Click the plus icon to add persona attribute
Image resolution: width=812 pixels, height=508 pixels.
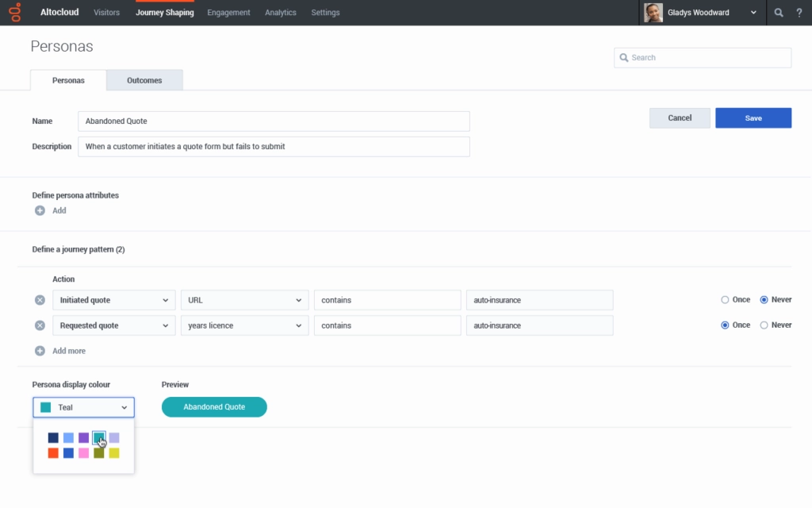[x=40, y=210]
